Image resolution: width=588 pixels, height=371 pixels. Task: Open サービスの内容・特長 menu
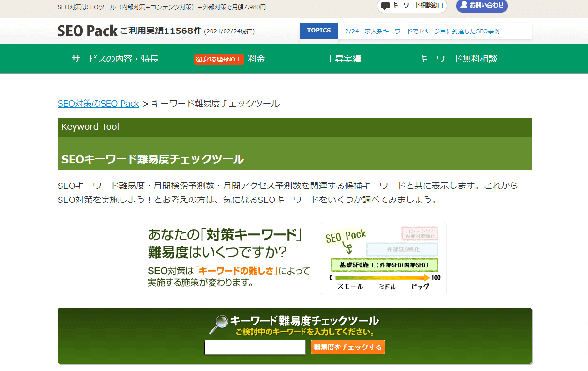115,59
